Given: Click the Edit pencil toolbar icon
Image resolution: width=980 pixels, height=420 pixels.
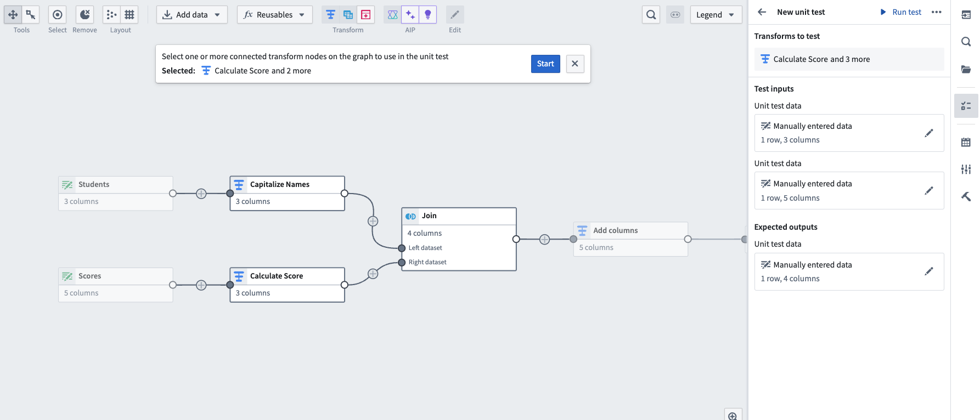Looking at the screenshot, I should (x=455, y=14).
